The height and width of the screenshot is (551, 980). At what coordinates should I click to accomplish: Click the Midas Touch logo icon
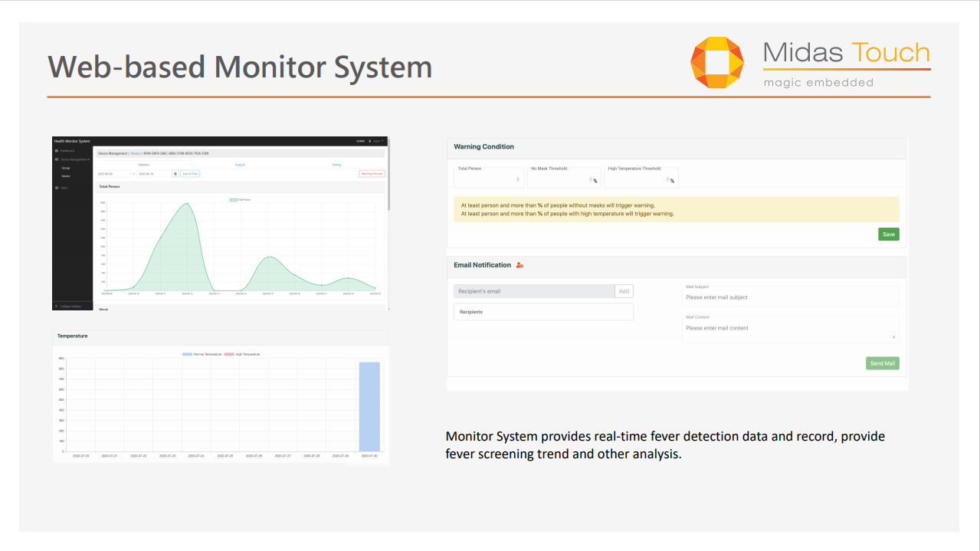tap(717, 62)
